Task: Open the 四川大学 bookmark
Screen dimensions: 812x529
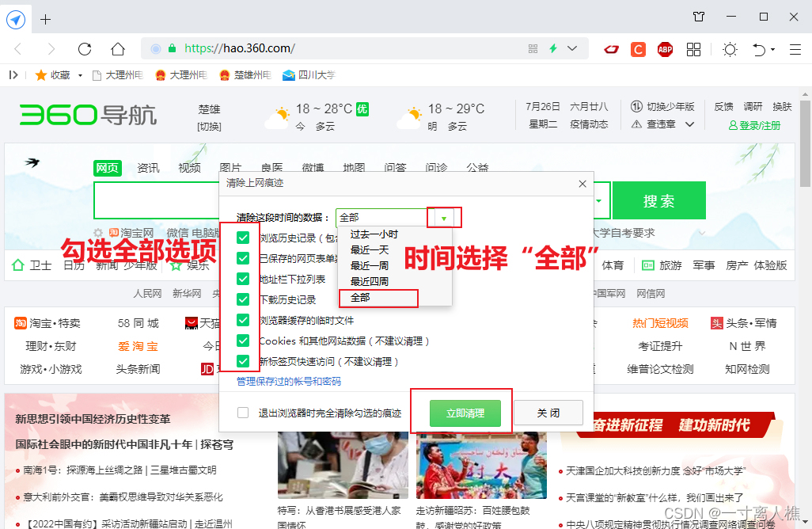Action: point(309,75)
